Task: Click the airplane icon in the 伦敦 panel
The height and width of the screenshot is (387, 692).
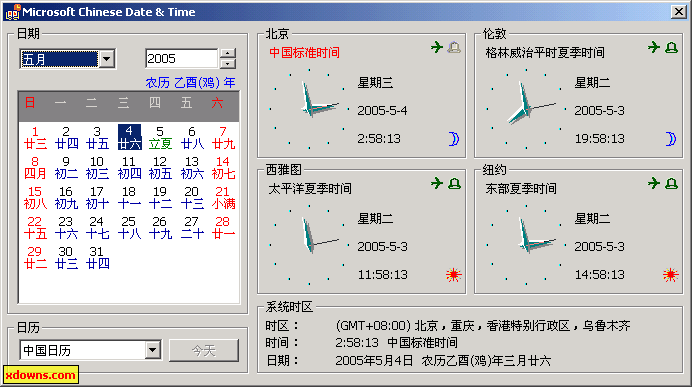Action: (x=654, y=47)
